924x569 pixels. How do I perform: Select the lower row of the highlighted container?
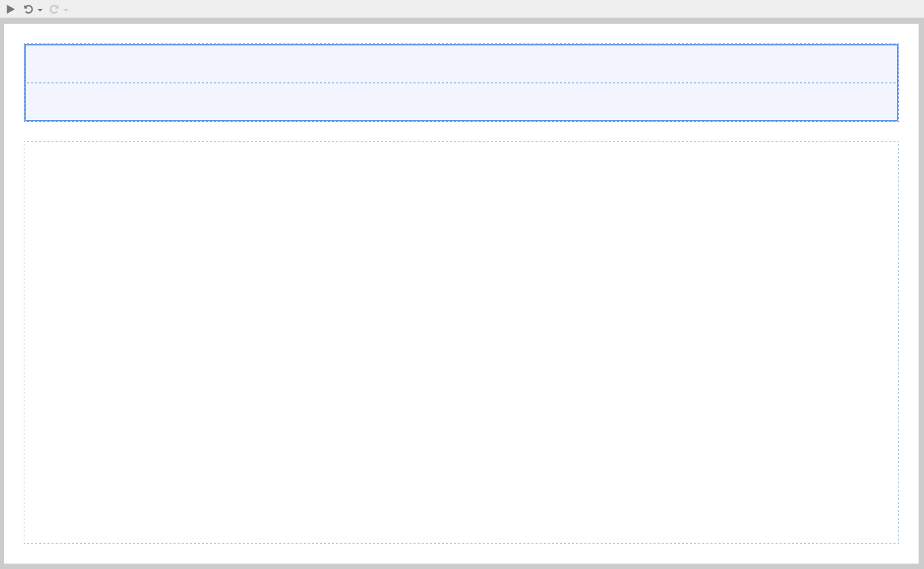pyautogui.click(x=461, y=102)
